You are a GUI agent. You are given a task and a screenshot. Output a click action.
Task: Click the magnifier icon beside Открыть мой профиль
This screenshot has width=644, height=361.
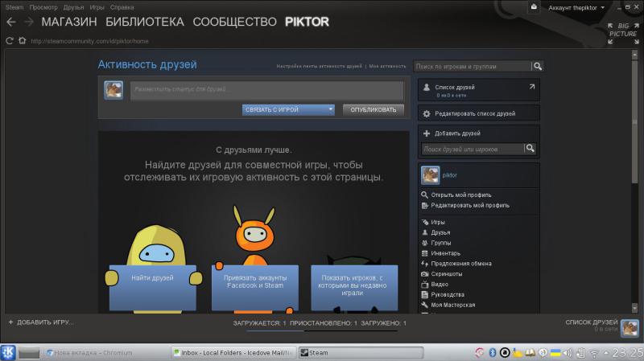425,195
